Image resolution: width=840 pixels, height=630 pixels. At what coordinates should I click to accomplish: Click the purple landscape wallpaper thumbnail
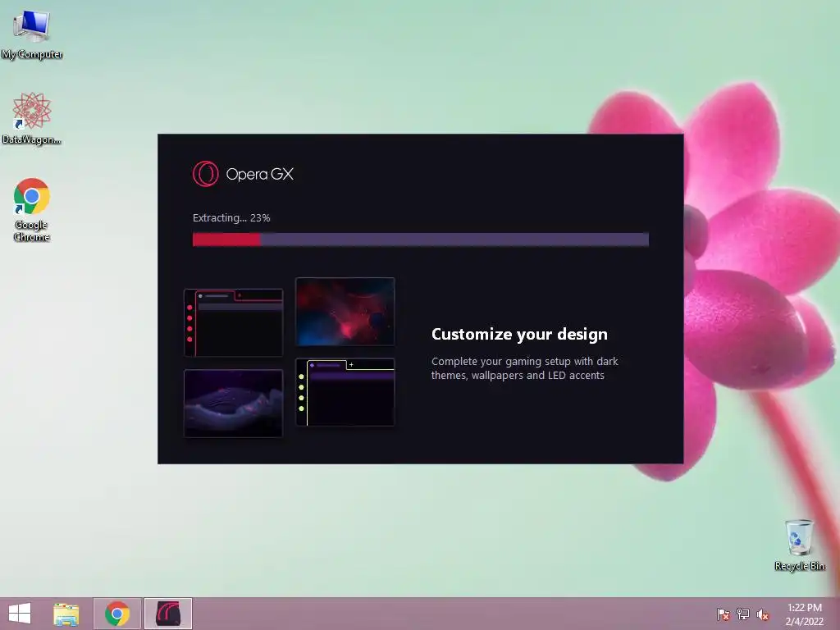click(233, 404)
